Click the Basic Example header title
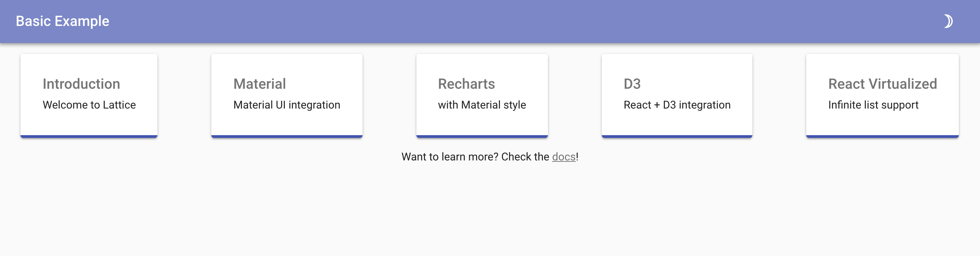The width and height of the screenshot is (980, 256). tap(62, 21)
